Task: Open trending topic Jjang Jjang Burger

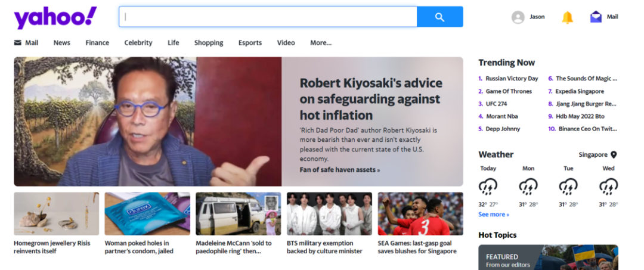Action: pos(586,104)
